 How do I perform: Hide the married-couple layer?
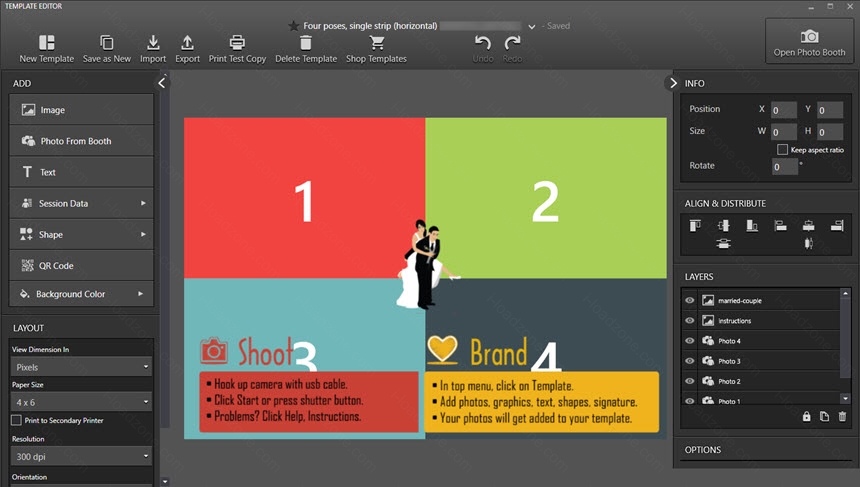coord(690,301)
